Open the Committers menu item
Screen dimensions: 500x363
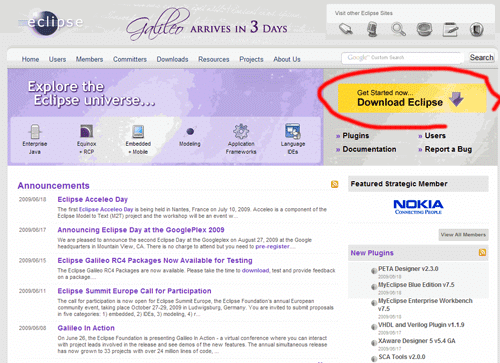pos(130,59)
